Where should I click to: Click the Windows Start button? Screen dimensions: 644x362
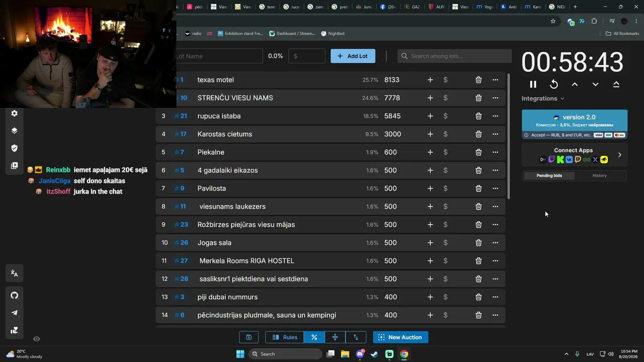[240, 354]
